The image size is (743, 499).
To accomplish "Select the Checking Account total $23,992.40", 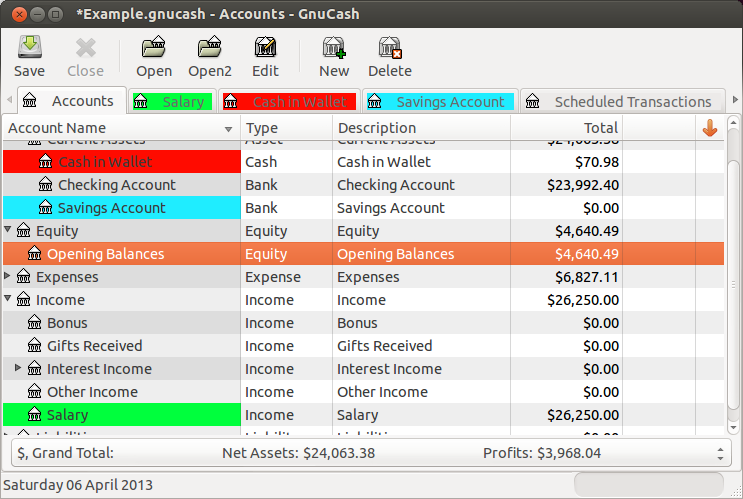I will (583, 185).
